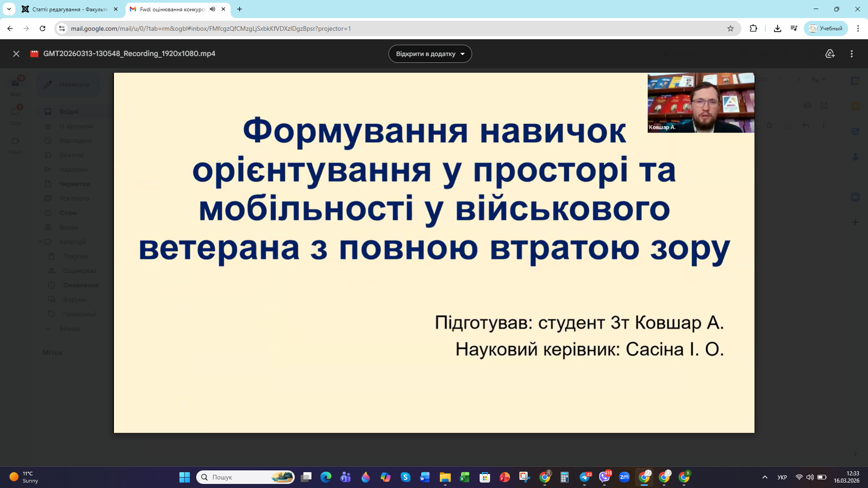Bookmark this page with the address bar star
The width and height of the screenshot is (868, 488).
731,28
